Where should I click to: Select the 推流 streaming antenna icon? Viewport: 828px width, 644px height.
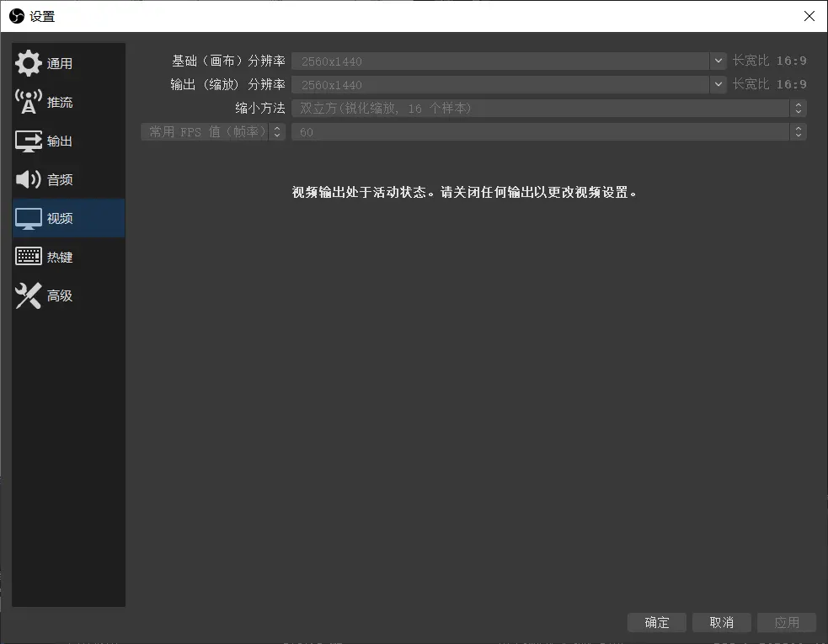click(x=28, y=102)
